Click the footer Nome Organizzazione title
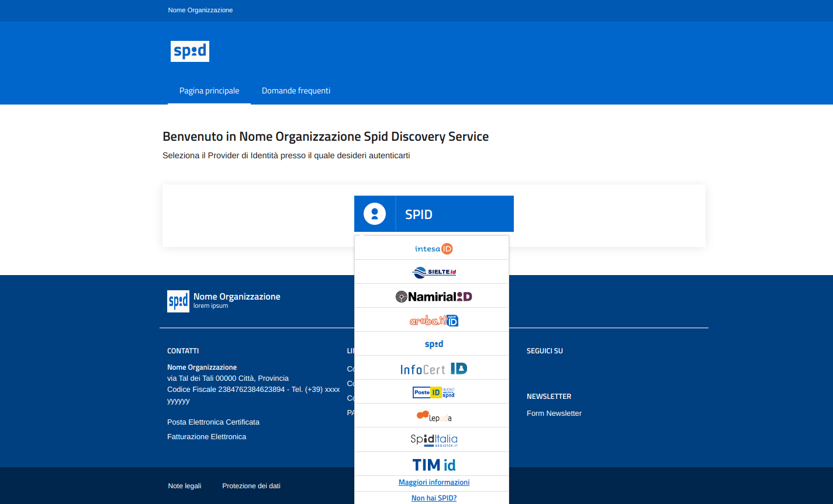 pos(237,297)
